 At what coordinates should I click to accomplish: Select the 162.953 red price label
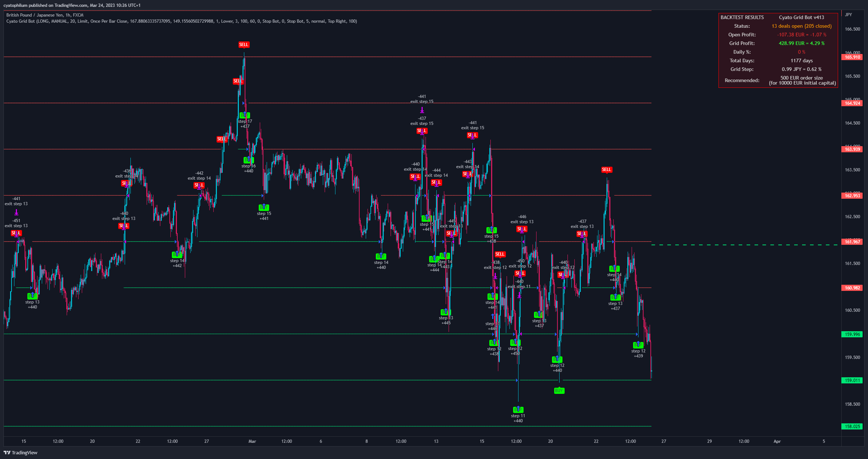coord(852,195)
